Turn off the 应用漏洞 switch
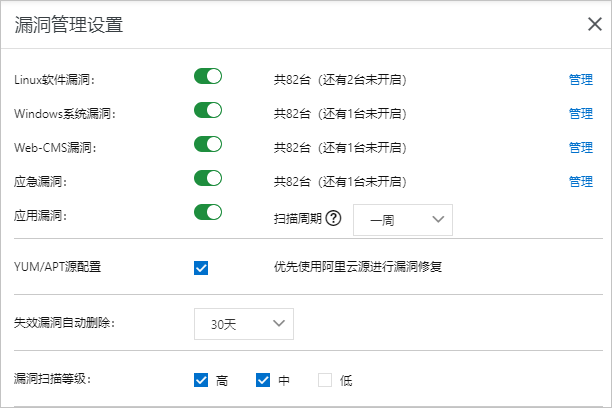Image resolution: width=612 pixels, height=408 pixels. pyautogui.click(x=208, y=212)
